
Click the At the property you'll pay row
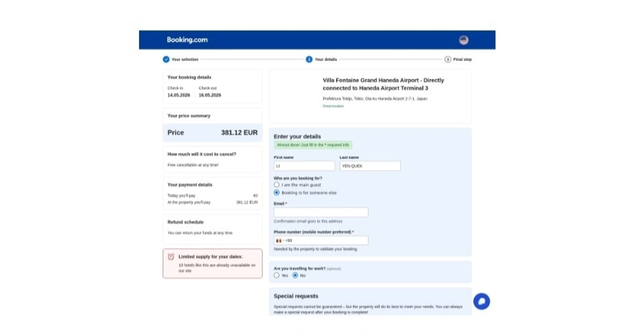tap(213, 203)
